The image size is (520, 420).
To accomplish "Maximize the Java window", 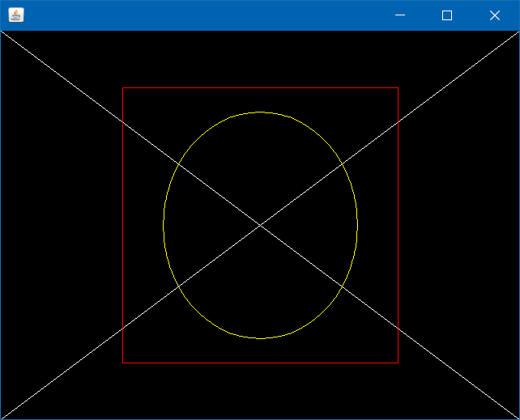I will (x=446, y=15).
